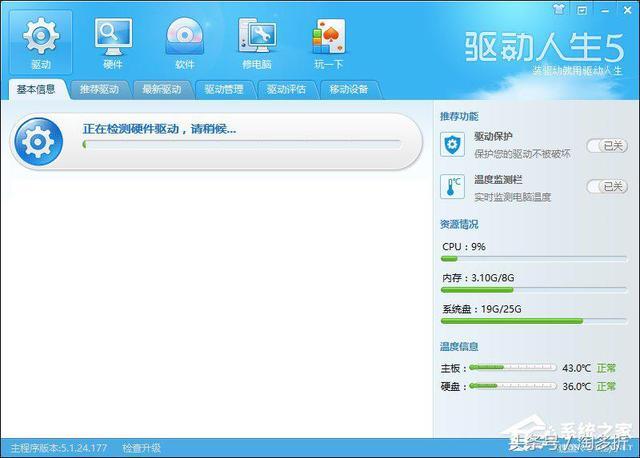Click the 驱动保护 shield icon

(x=452, y=144)
